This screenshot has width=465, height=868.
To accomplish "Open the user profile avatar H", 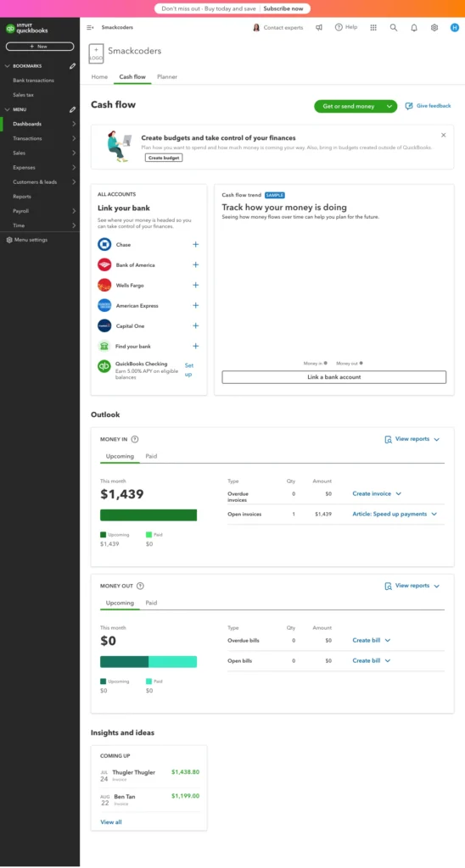I will pyautogui.click(x=455, y=27).
